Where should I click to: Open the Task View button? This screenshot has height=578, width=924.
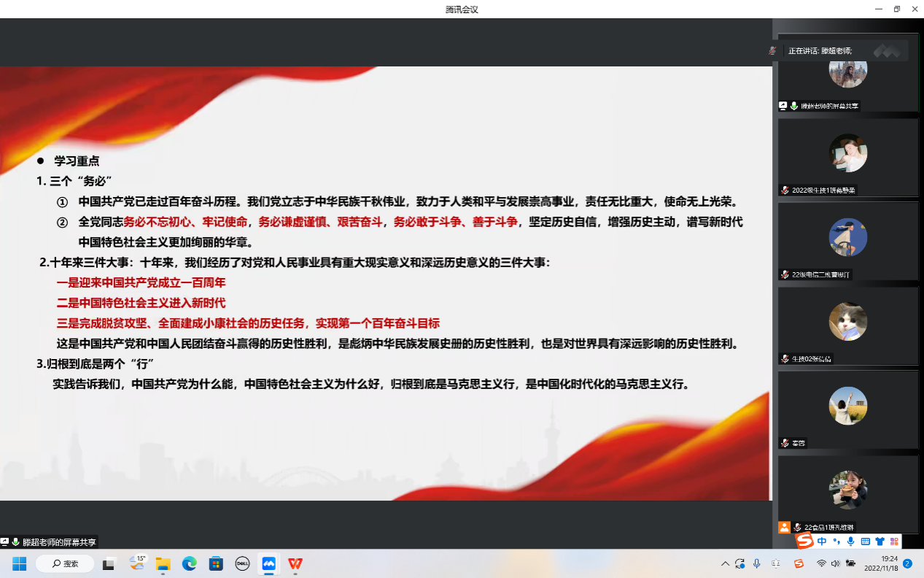[109, 563]
